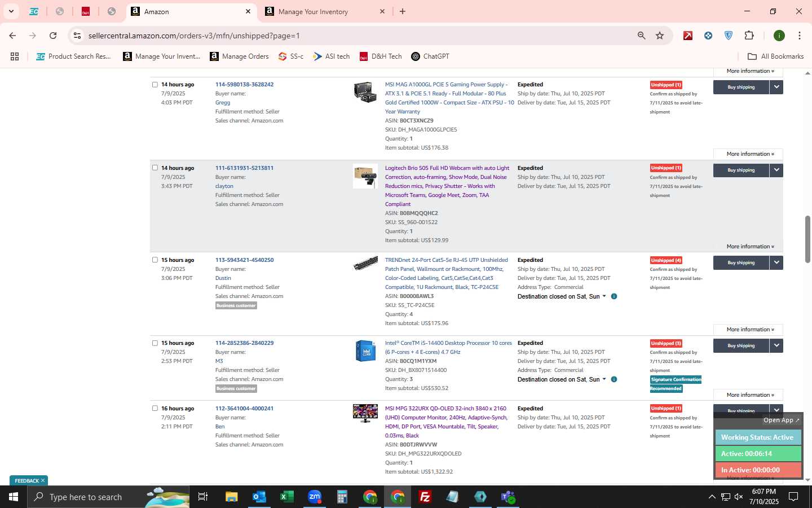Close the Amazon browser tab
This screenshot has height=508, width=812.
point(248,11)
